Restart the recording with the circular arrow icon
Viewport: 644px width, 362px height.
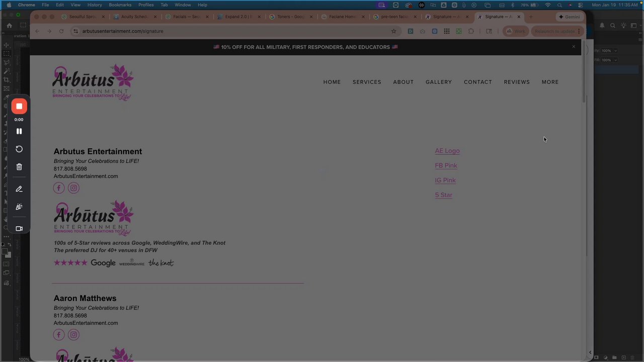click(19, 149)
